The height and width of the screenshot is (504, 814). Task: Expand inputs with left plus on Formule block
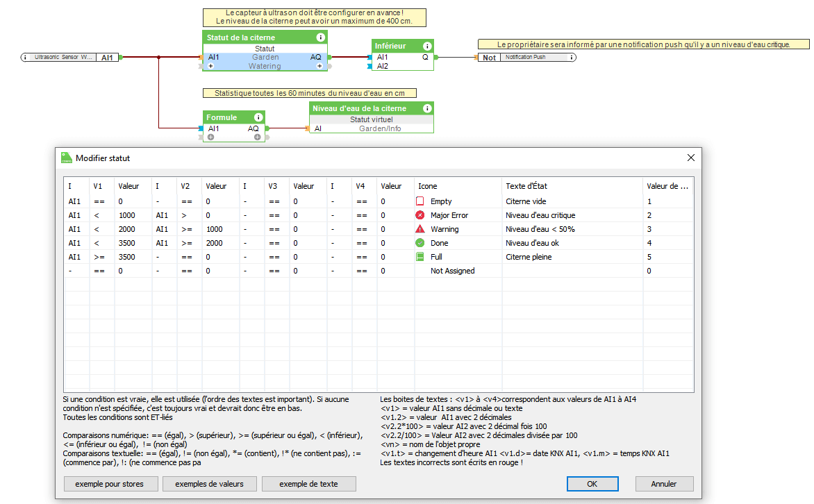point(210,137)
